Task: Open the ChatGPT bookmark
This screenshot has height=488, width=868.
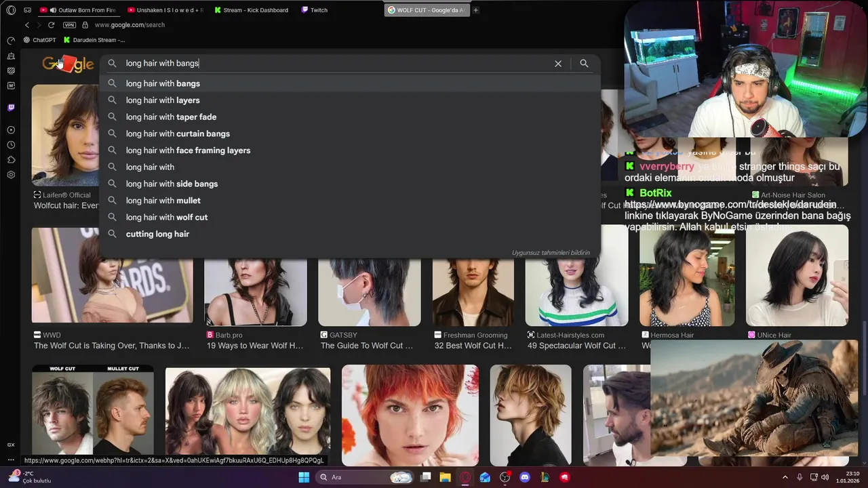Action: point(39,40)
